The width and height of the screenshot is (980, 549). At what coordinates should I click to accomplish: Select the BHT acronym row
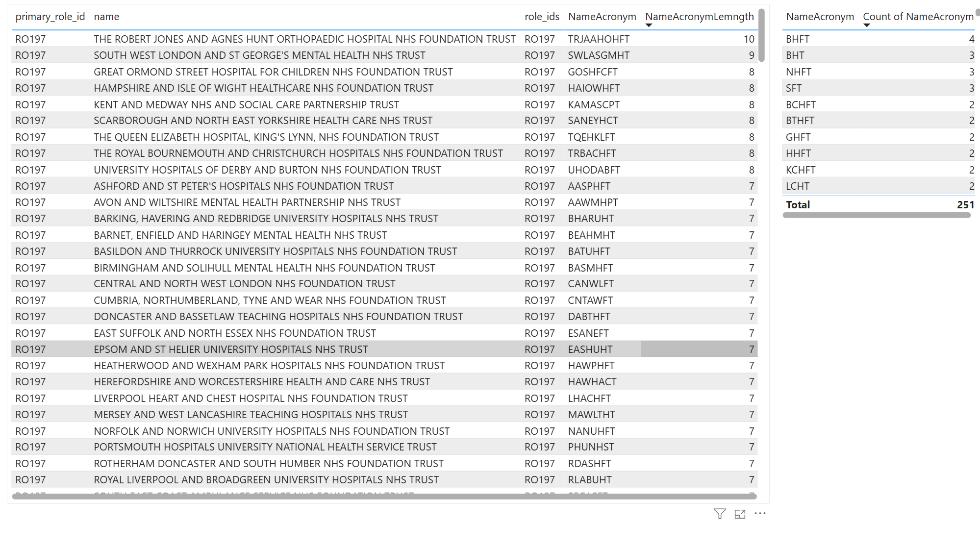coord(879,55)
